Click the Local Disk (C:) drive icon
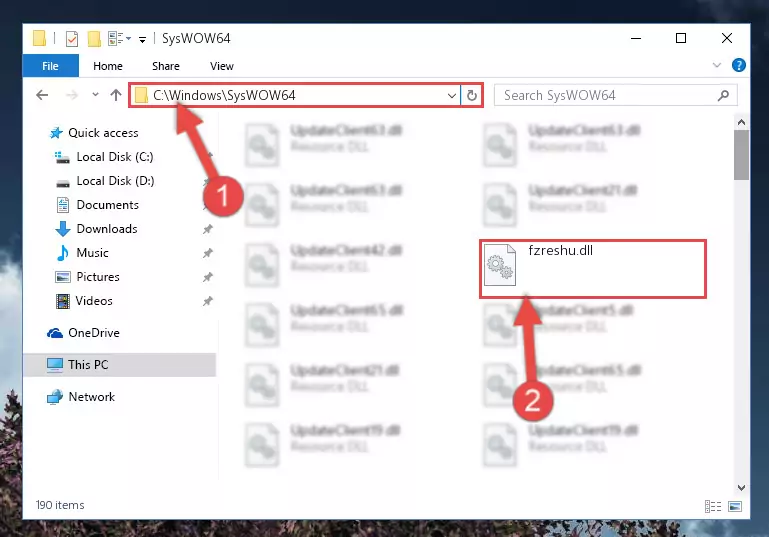Screen dimensions: 769x537 point(62,157)
